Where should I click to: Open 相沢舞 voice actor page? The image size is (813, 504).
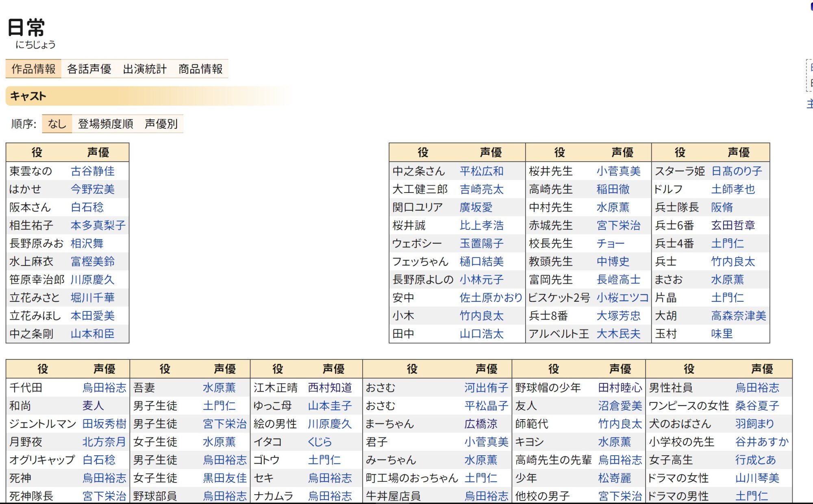tap(87, 243)
